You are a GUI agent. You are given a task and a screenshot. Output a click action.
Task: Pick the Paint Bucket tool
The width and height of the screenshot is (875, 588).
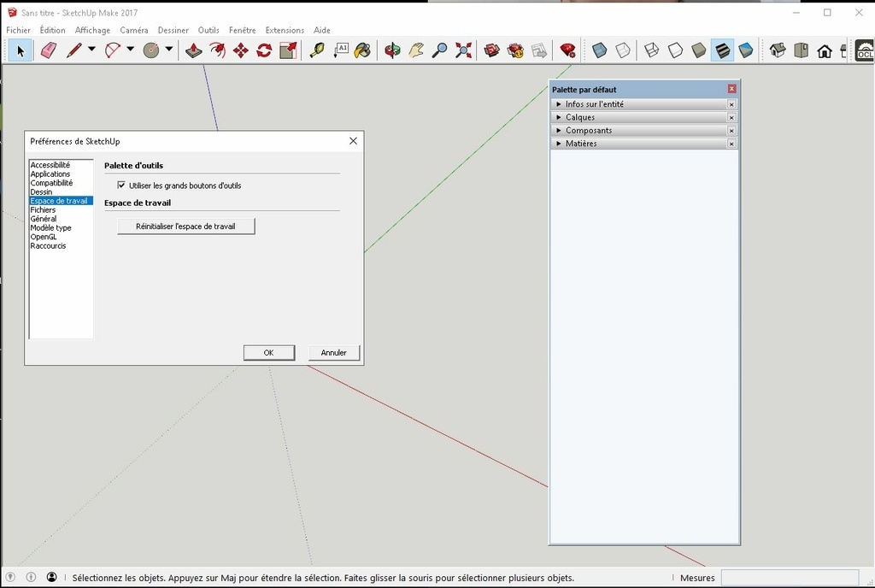click(x=363, y=50)
